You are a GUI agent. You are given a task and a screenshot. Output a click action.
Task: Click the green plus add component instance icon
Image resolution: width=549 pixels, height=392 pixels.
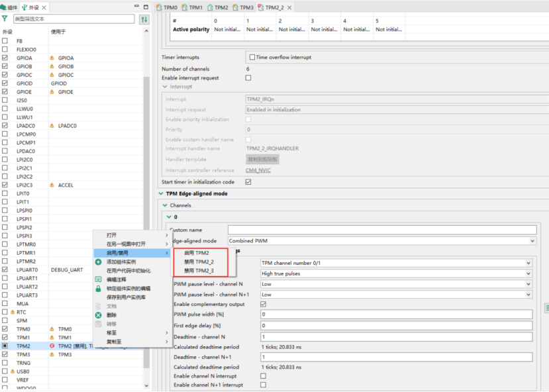98,262
